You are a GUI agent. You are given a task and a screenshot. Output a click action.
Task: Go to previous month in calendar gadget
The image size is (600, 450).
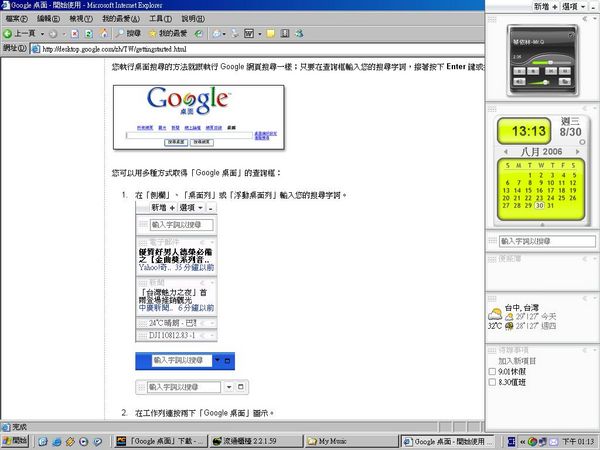click(x=506, y=152)
